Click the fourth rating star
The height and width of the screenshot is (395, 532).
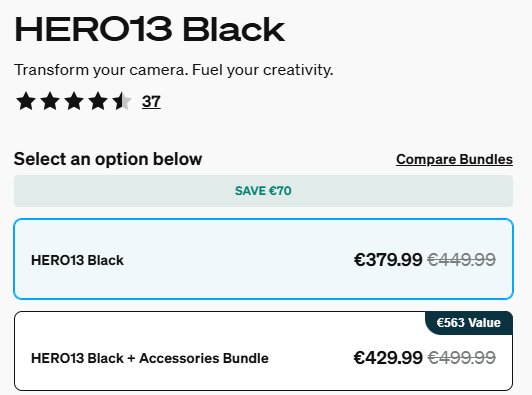coord(98,101)
